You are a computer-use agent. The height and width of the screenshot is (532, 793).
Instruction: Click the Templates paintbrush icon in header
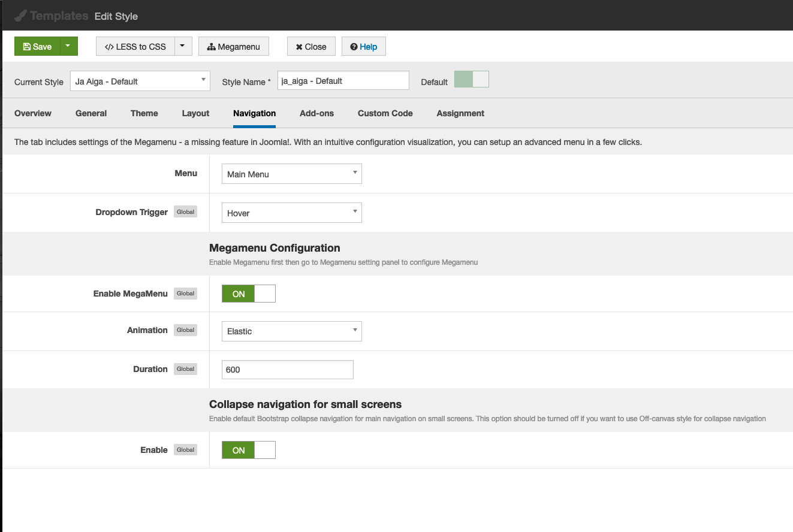click(20, 16)
